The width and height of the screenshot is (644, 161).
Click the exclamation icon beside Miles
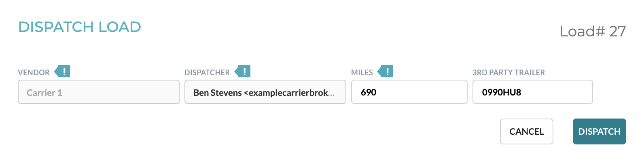[x=386, y=72]
